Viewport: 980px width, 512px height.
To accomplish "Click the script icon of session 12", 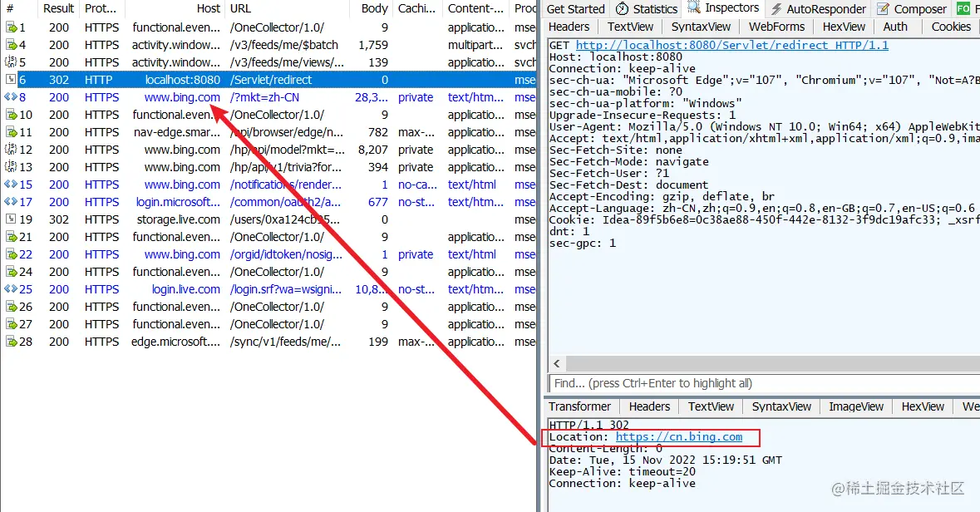I will pos(12,150).
